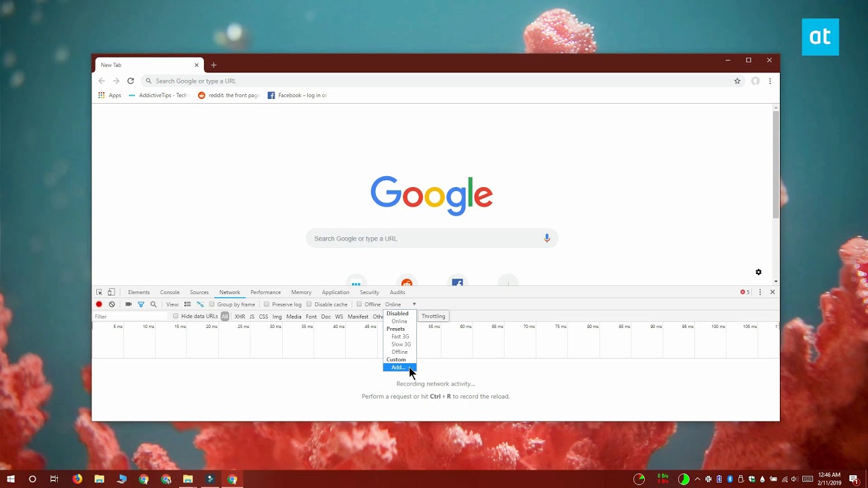Stop recording the network log
The width and height of the screenshot is (868, 488).
[x=99, y=304]
